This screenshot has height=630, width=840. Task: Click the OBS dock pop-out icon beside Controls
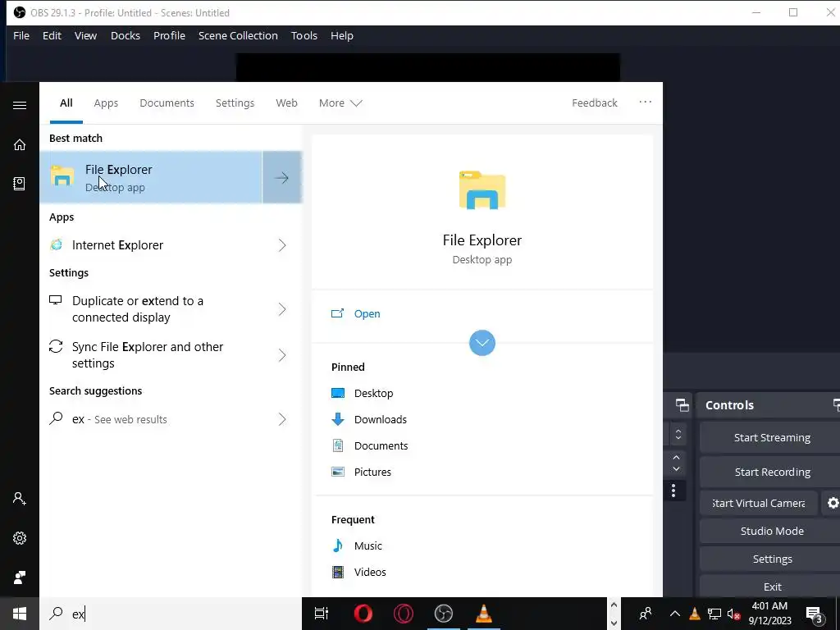pos(682,405)
